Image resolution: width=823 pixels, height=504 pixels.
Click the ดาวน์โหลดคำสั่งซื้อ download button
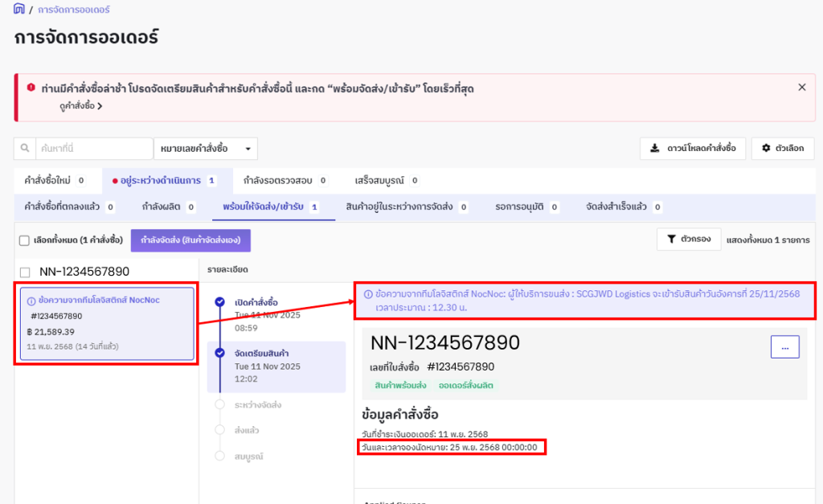692,149
